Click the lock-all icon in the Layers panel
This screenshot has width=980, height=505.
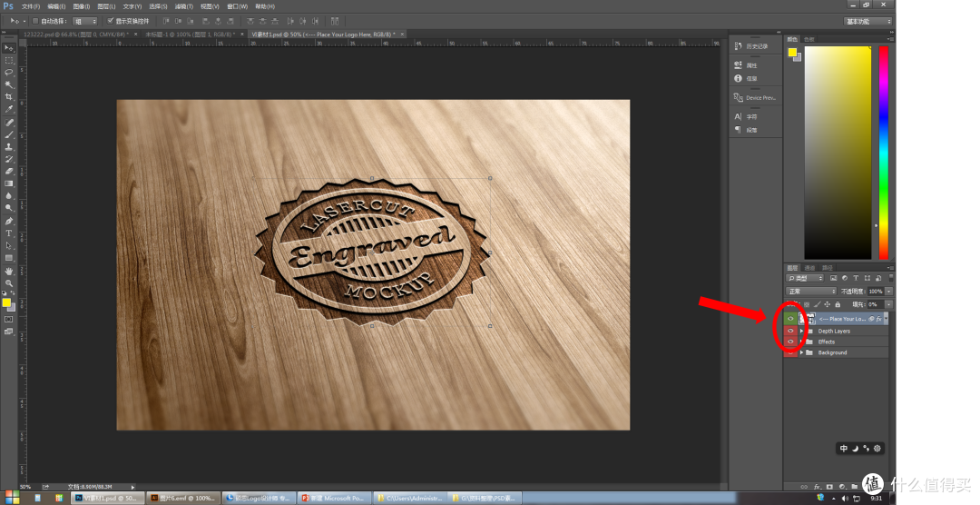[838, 304]
